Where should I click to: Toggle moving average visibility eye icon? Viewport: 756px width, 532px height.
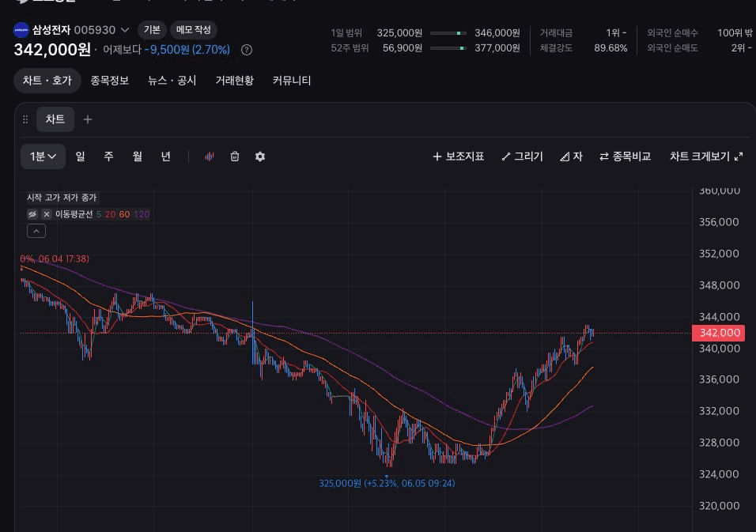coord(32,214)
